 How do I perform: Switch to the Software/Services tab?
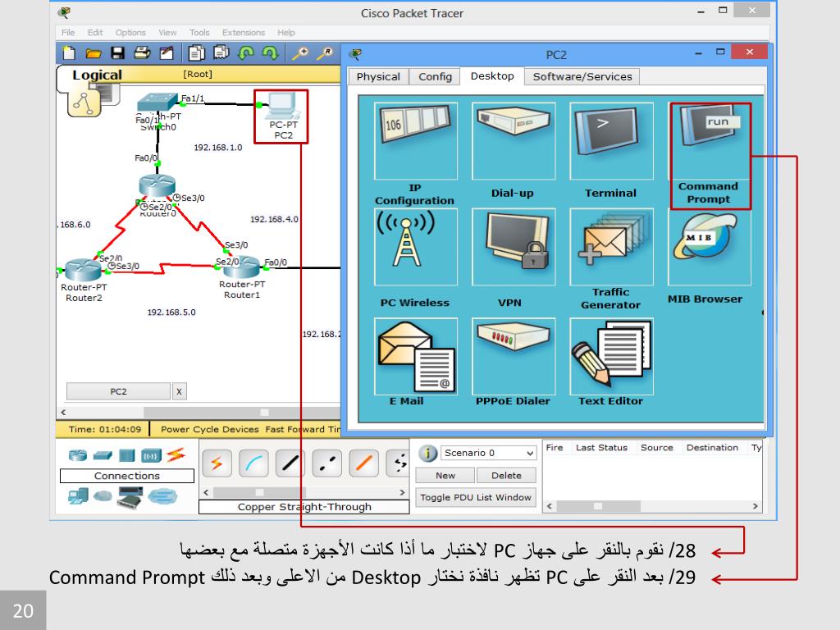pos(582,76)
